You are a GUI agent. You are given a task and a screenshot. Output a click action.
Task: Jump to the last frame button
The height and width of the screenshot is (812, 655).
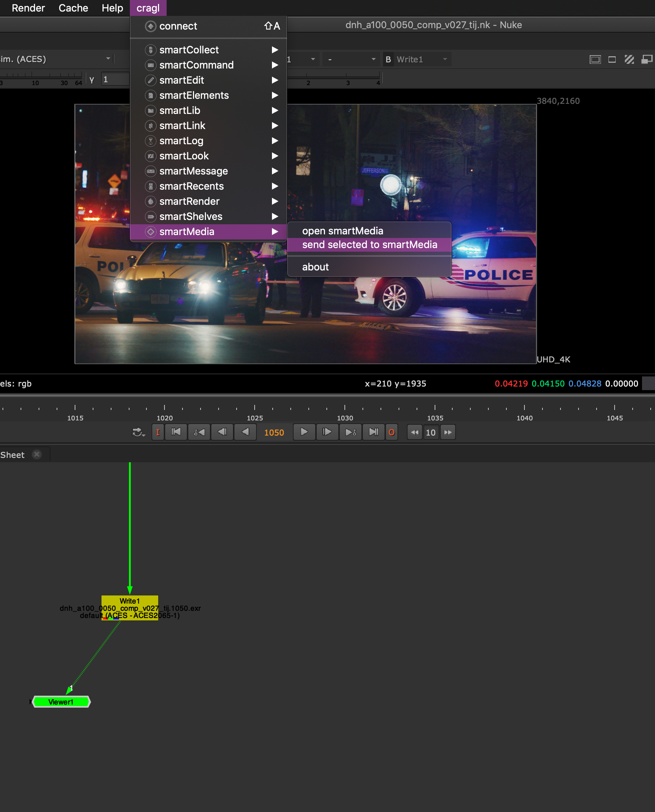(x=373, y=432)
